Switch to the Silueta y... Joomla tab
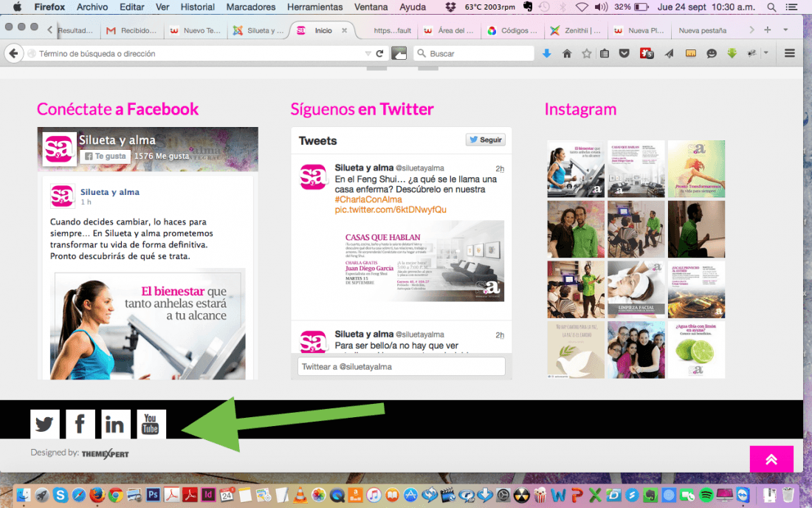The image size is (812, 508). click(x=258, y=30)
